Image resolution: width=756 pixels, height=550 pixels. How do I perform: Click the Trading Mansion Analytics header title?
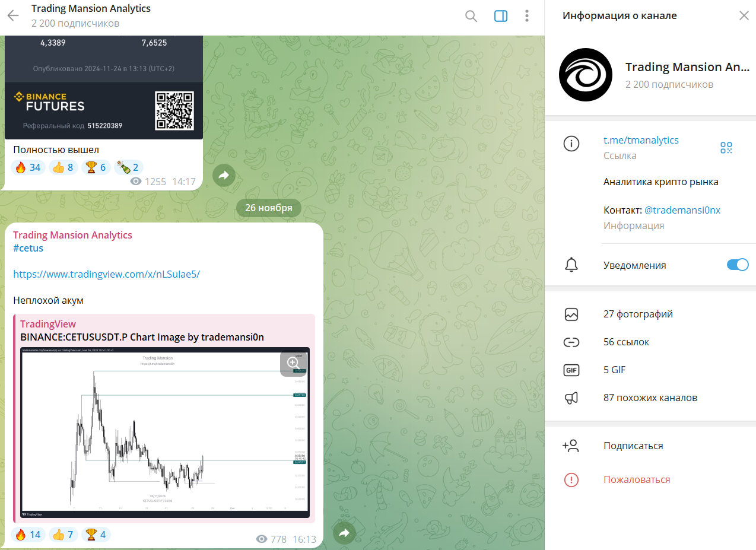pyautogui.click(x=91, y=9)
